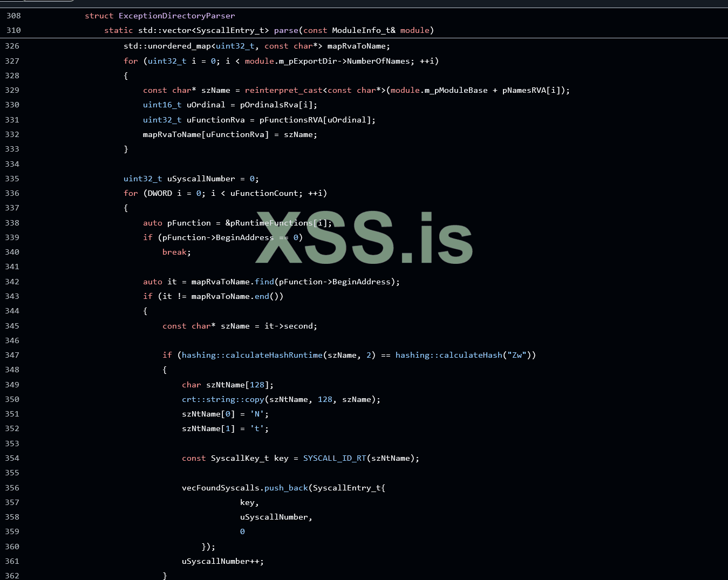The image size is (728, 580).
Task: Click 'char szNtName[128];' declaration
Action: pos(228,385)
